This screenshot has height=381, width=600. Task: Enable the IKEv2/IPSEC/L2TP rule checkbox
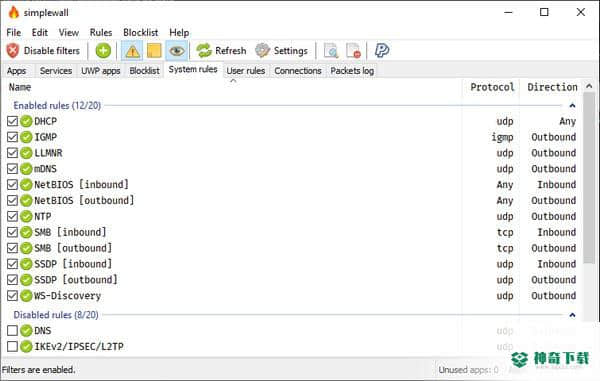click(x=12, y=347)
